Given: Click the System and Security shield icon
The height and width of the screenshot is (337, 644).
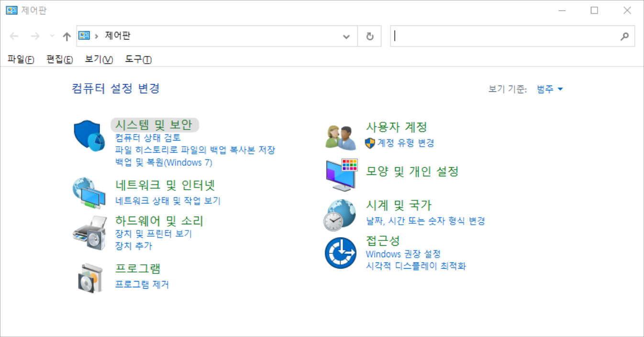Looking at the screenshot, I should coord(89,136).
